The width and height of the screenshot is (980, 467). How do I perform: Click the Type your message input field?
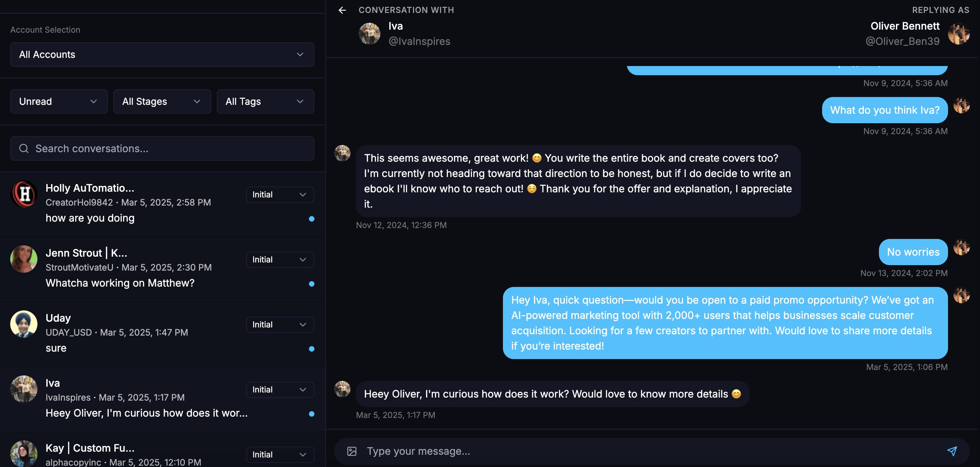[533, 451]
